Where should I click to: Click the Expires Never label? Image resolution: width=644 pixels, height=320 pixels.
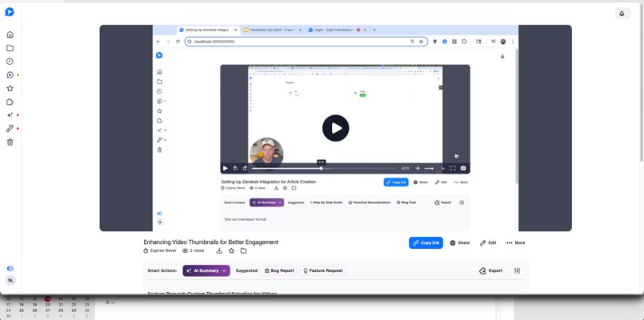point(160,250)
